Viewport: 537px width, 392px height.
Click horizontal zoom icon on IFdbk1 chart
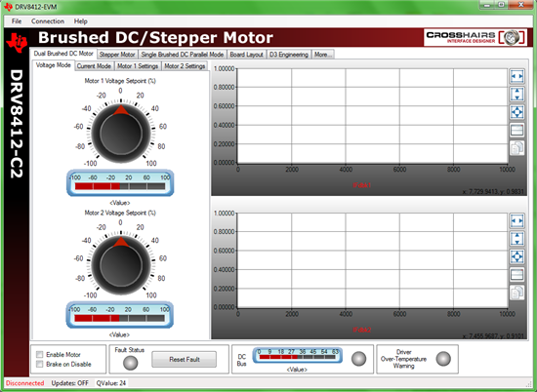[516, 76]
